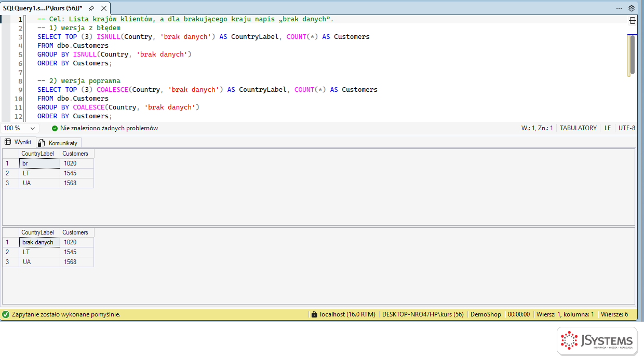Screen dimensions: 644x359
Task: Click the split editor icon
Action: click(x=632, y=21)
